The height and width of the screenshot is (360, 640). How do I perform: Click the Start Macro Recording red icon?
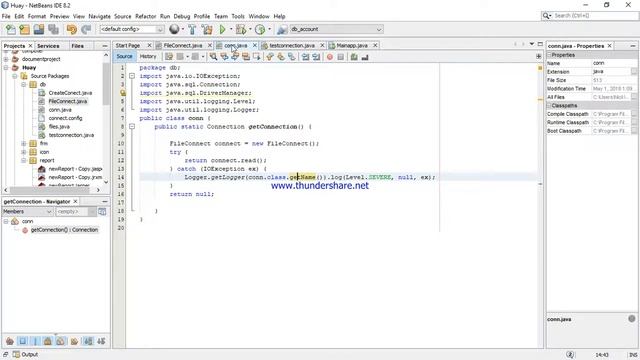[330, 57]
